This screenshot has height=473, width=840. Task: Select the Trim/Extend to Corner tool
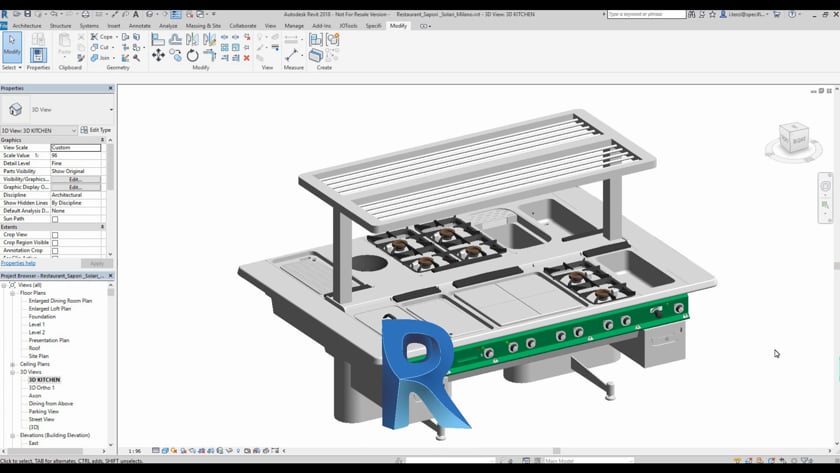click(x=209, y=55)
